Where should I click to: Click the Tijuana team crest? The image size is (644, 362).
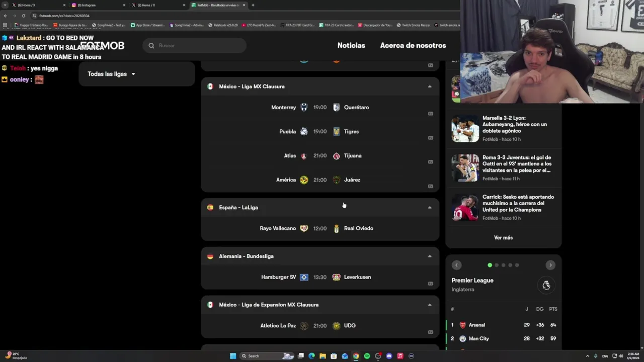[336, 156]
